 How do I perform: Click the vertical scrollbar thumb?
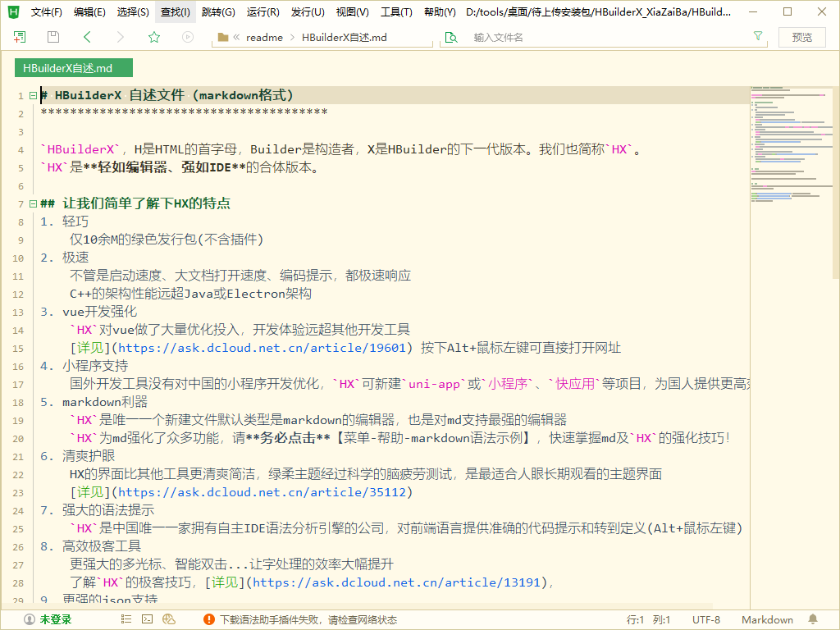tap(836, 181)
